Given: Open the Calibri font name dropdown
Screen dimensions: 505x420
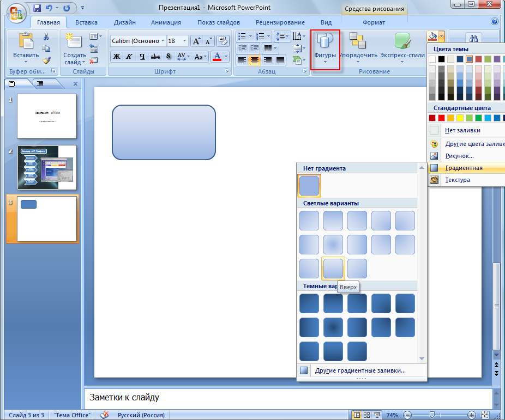Looking at the screenshot, I should (x=138, y=41).
